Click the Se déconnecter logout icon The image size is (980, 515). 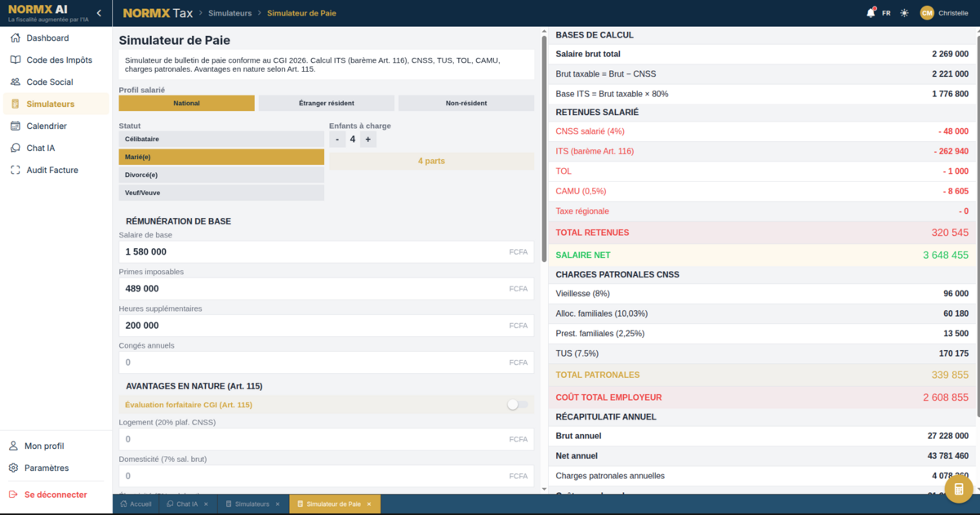point(13,495)
